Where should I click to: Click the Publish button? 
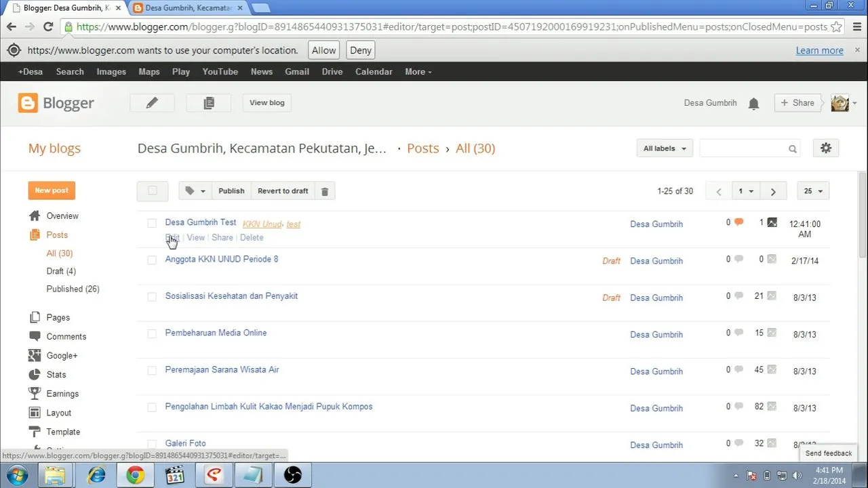(231, 191)
